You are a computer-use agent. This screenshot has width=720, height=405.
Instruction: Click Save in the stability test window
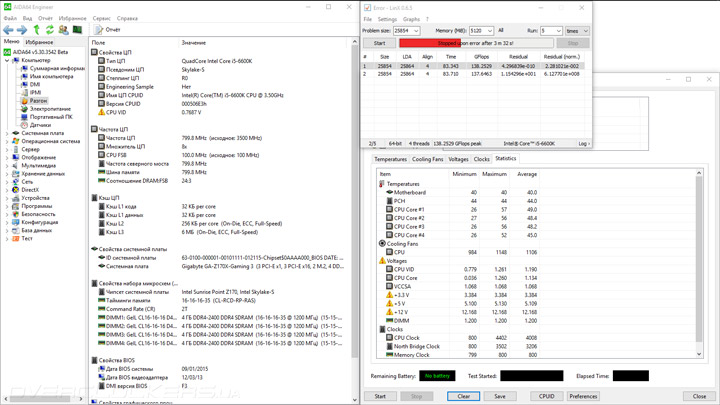point(500,396)
